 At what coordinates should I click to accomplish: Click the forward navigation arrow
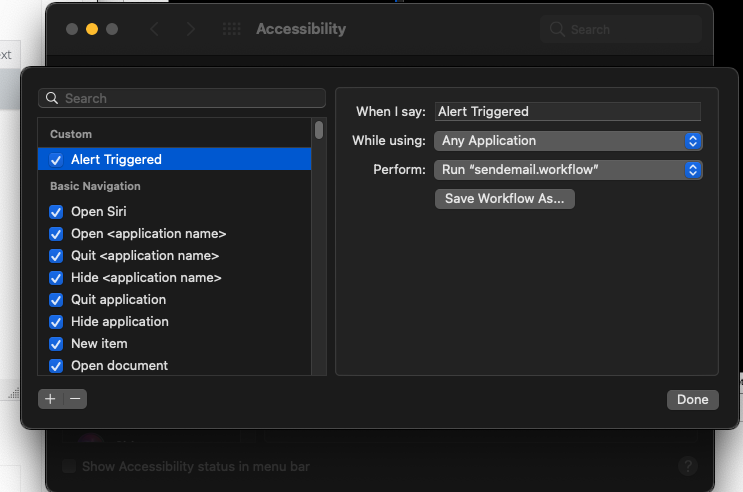pyautogui.click(x=190, y=30)
